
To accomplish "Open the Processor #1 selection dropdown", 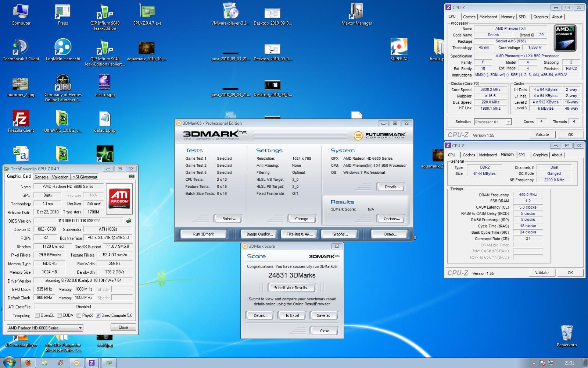I will pos(492,122).
